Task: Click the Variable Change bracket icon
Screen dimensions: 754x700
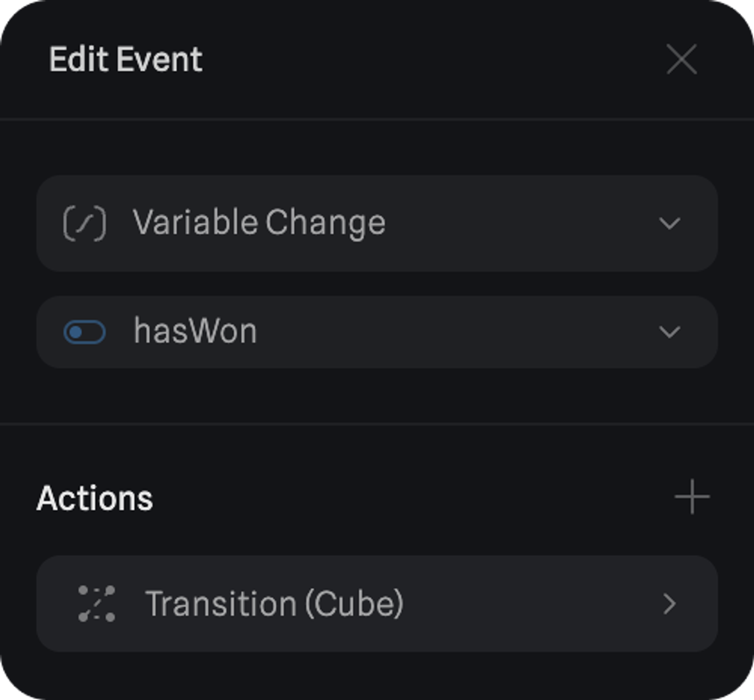Action: (x=84, y=224)
